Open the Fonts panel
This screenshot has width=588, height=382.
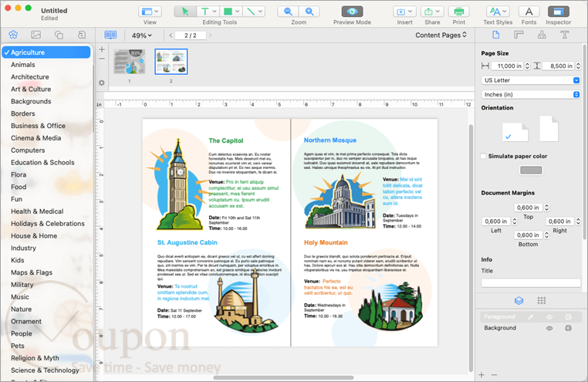click(529, 12)
